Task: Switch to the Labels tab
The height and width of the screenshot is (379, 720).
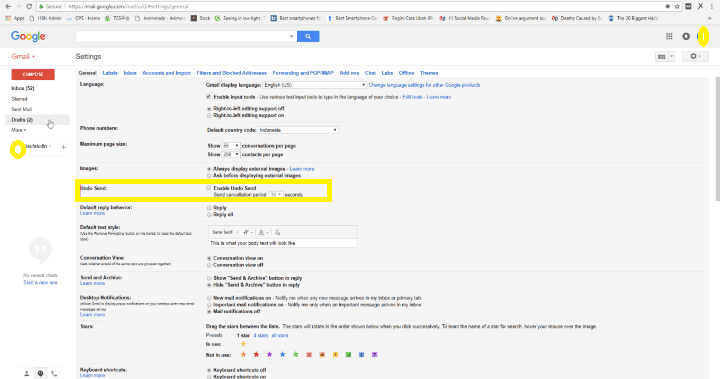Action: 110,73
